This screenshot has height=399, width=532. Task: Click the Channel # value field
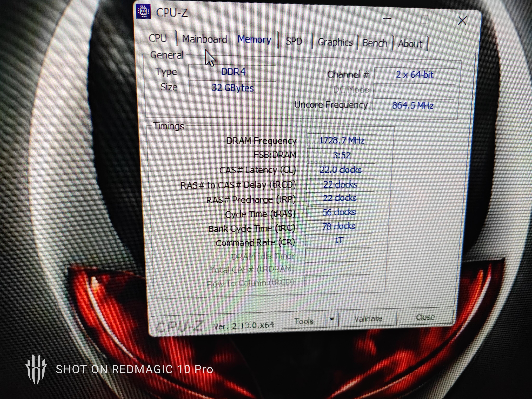(414, 75)
